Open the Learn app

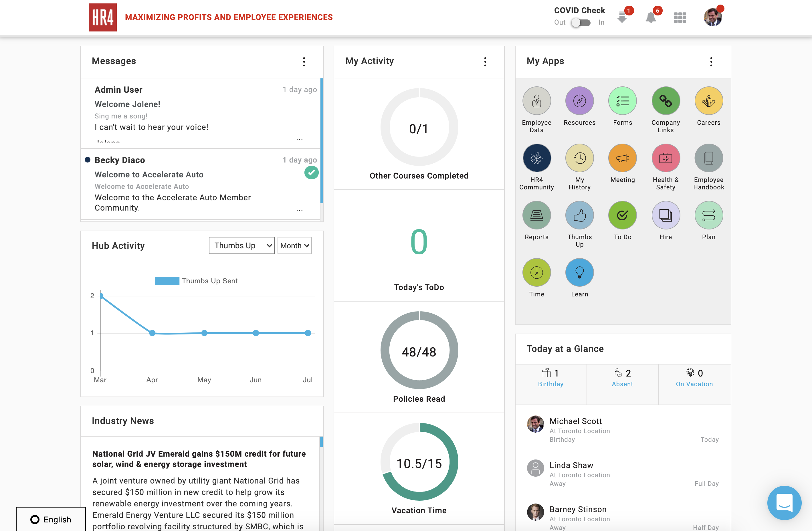[x=579, y=272]
